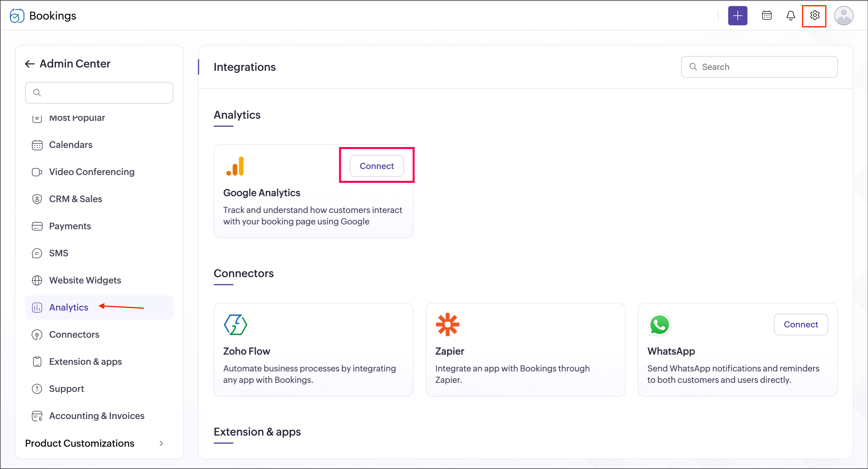Click the purple plus create button

click(737, 16)
